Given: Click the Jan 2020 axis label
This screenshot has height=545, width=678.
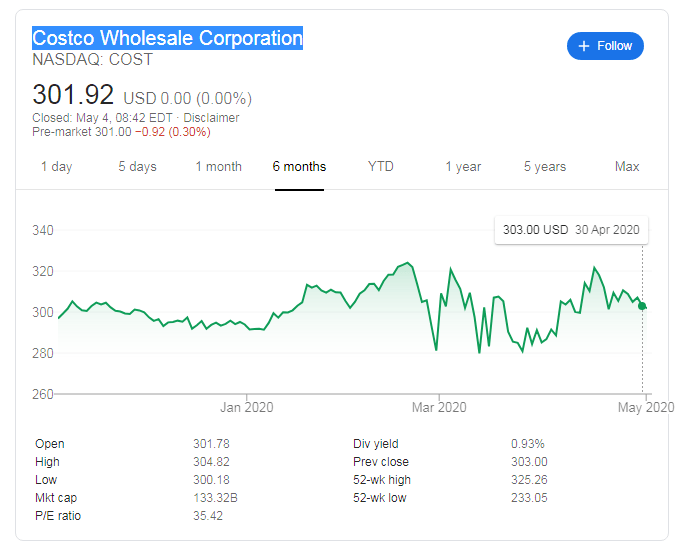Looking at the screenshot, I should pyautogui.click(x=246, y=407).
